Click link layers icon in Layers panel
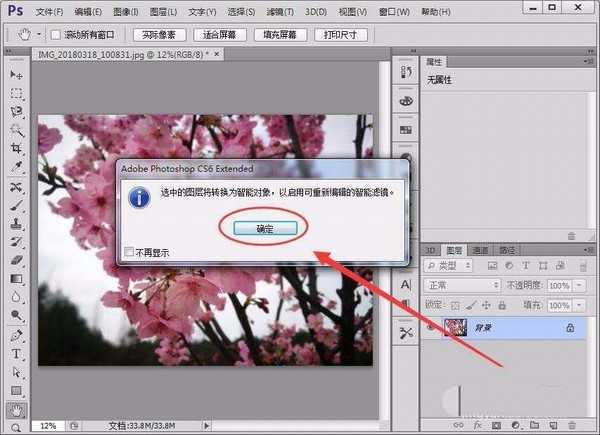Viewport: 600px width, 435px height. tap(458, 425)
